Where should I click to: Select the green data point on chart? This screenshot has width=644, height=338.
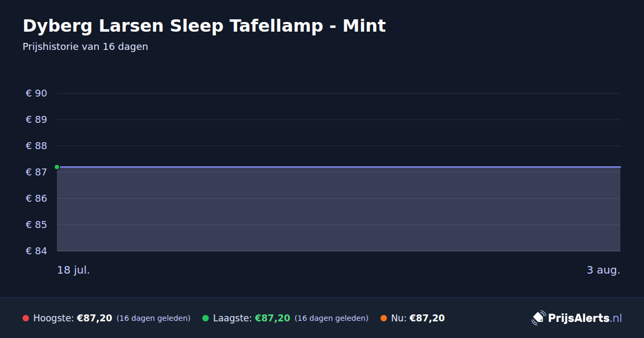coord(57,167)
